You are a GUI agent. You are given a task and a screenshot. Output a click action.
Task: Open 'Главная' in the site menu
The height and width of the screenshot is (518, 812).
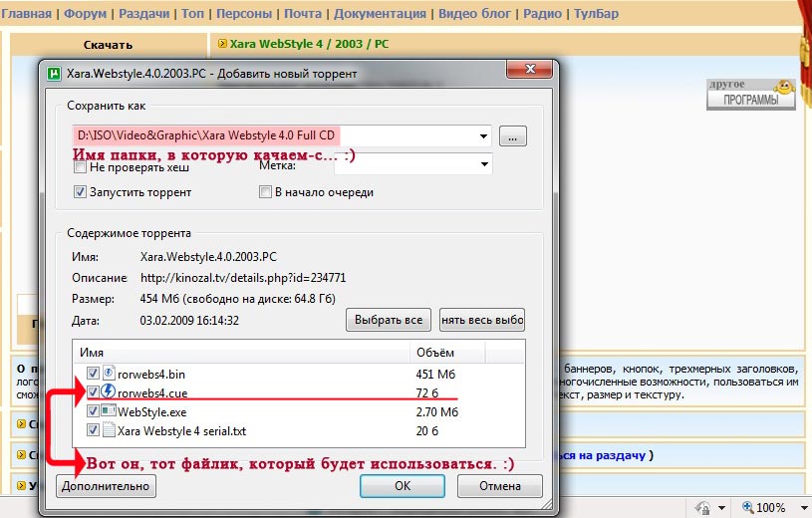[27, 14]
